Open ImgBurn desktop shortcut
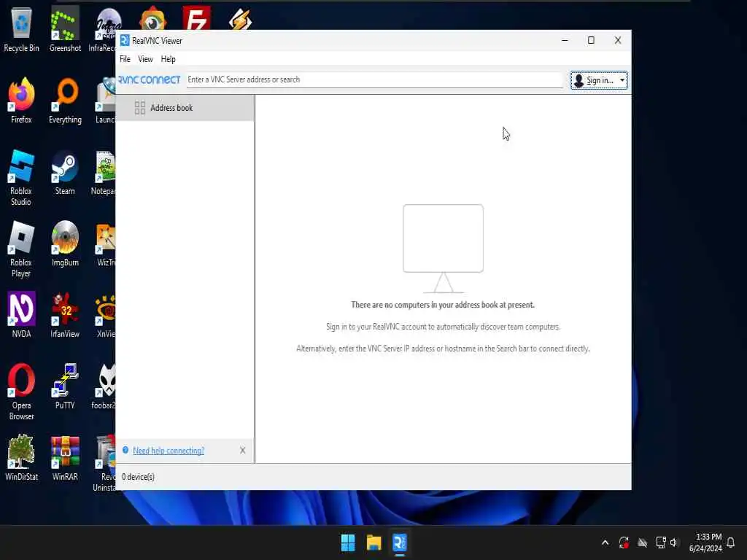 coord(65,244)
